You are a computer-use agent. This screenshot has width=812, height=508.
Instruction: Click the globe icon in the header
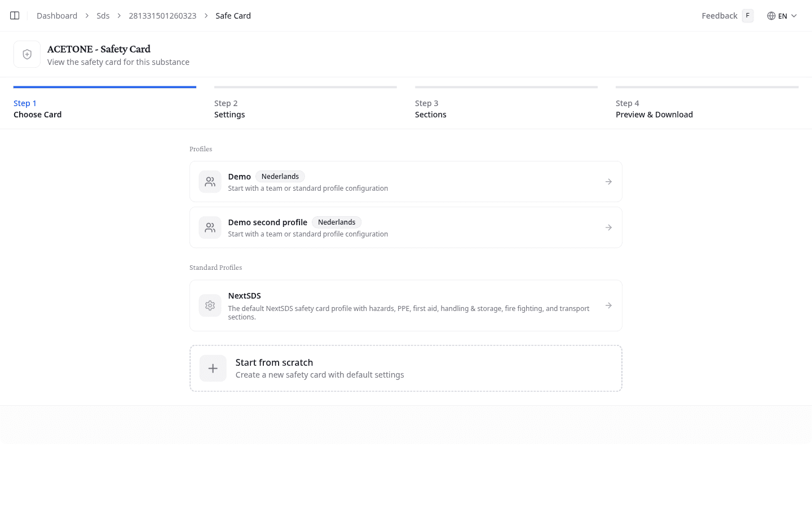(x=771, y=15)
